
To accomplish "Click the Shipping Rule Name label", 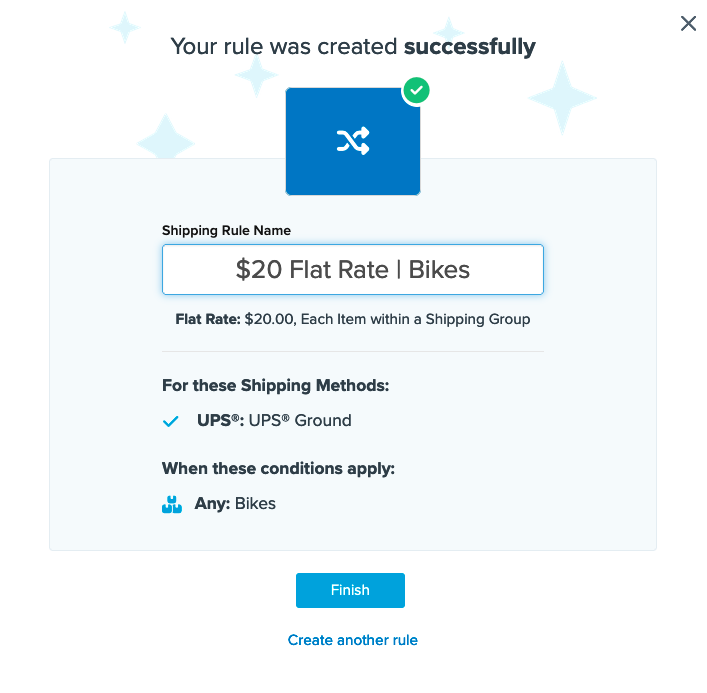I will [x=226, y=230].
